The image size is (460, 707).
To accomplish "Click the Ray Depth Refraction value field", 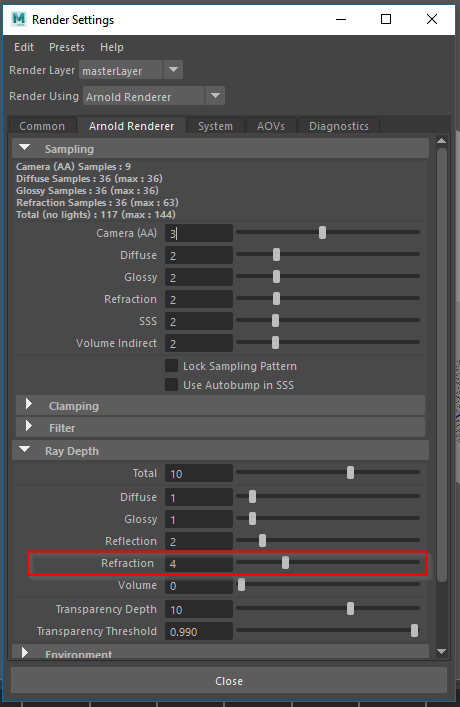I will click(x=199, y=564).
